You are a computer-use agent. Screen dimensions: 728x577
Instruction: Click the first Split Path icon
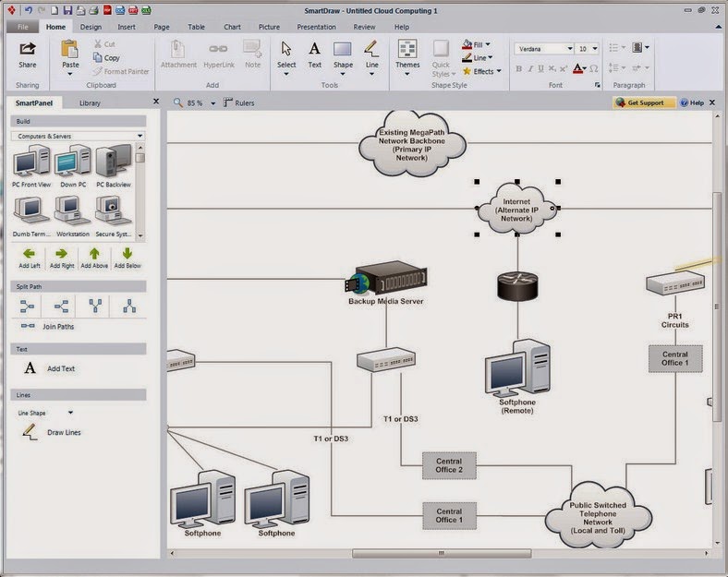pos(27,307)
